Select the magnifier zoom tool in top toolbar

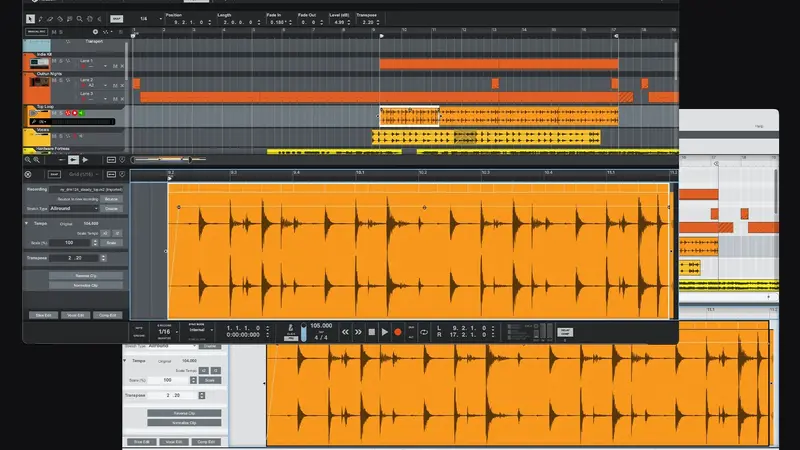80,19
